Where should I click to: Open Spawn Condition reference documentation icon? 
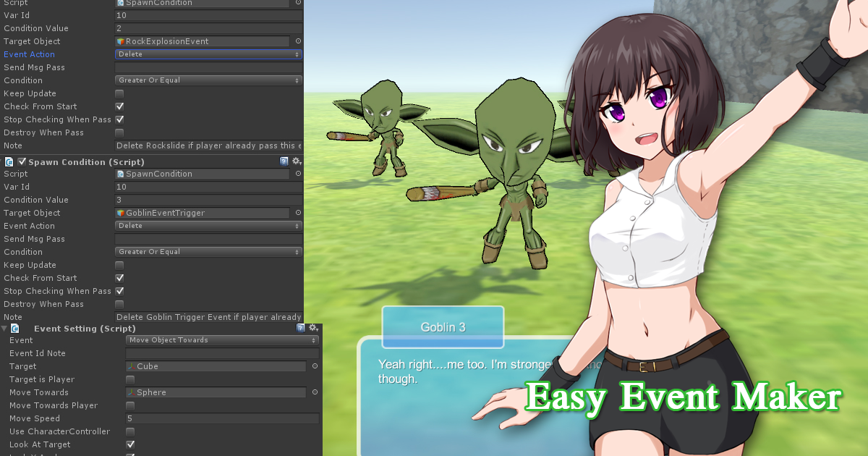point(284,161)
